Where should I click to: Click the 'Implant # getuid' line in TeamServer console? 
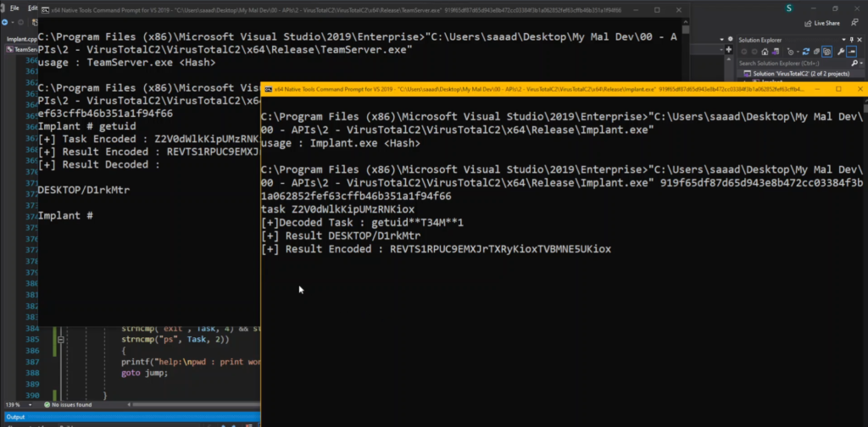tap(87, 127)
